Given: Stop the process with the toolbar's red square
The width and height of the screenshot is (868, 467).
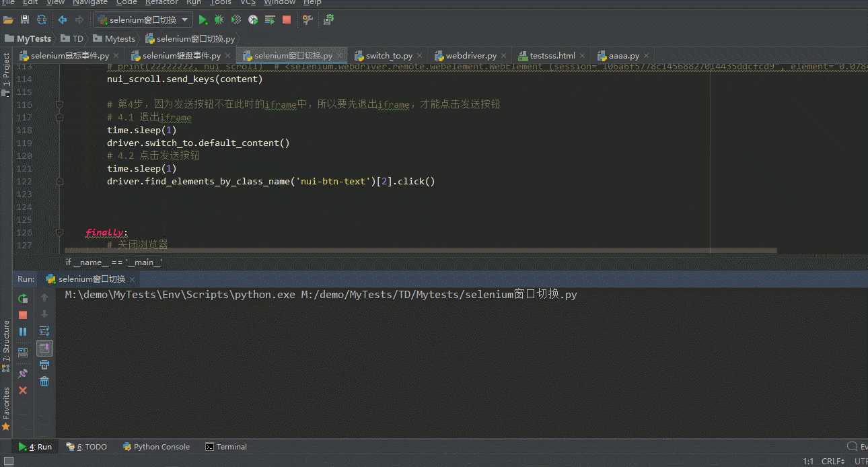Looking at the screenshot, I should [x=287, y=20].
